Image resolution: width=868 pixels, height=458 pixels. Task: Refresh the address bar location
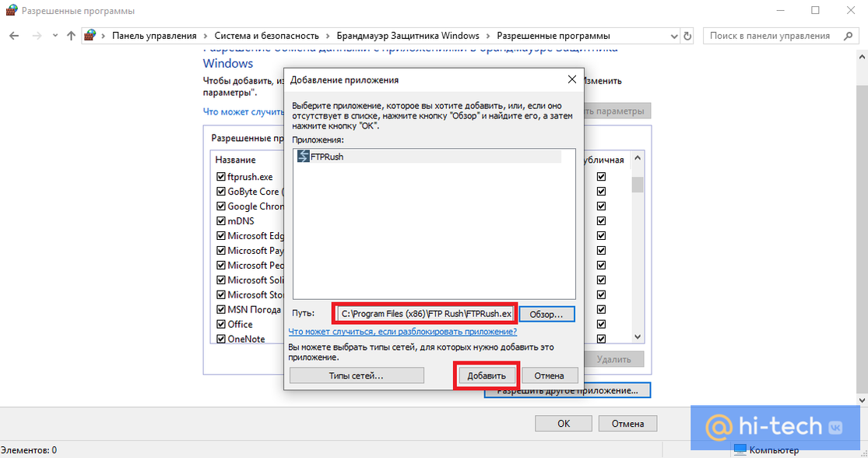click(x=687, y=36)
